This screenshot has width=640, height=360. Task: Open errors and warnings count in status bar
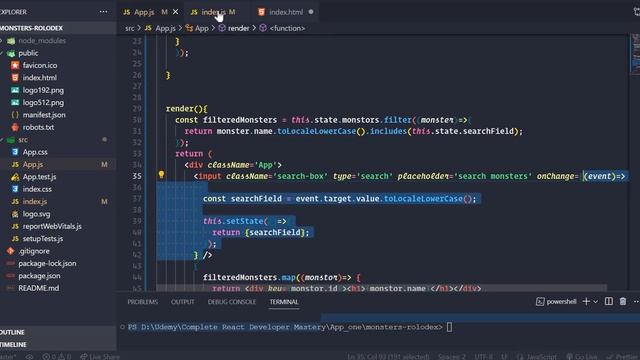point(57,356)
